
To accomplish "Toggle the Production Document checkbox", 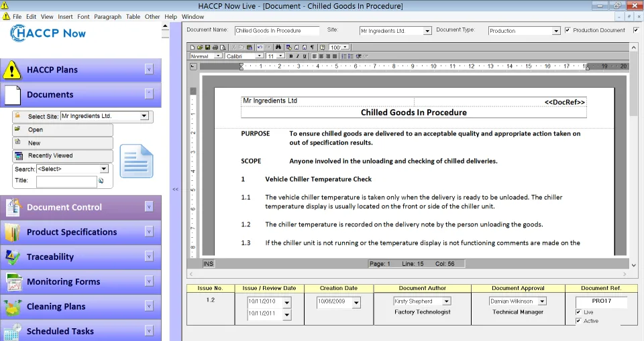I will coord(568,30).
